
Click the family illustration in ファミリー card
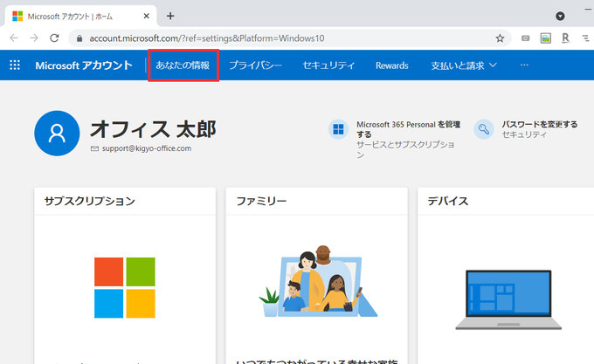[x=318, y=281]
